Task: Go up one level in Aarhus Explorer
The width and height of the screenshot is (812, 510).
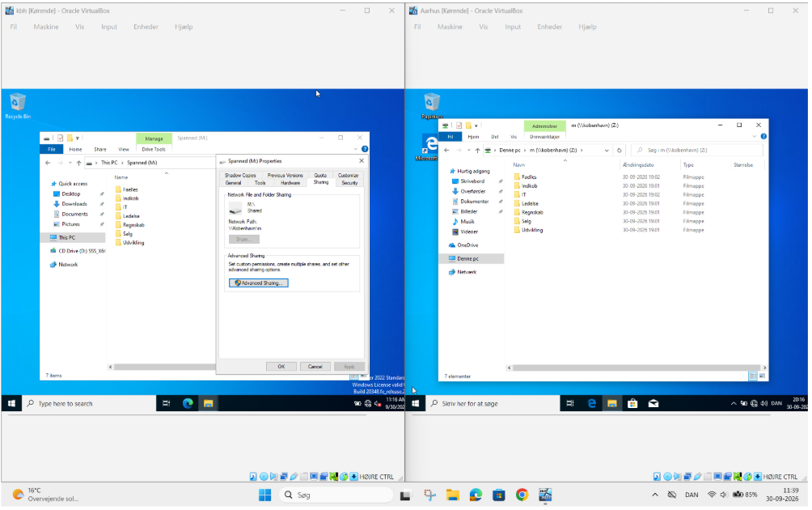Action: (477, 151)
